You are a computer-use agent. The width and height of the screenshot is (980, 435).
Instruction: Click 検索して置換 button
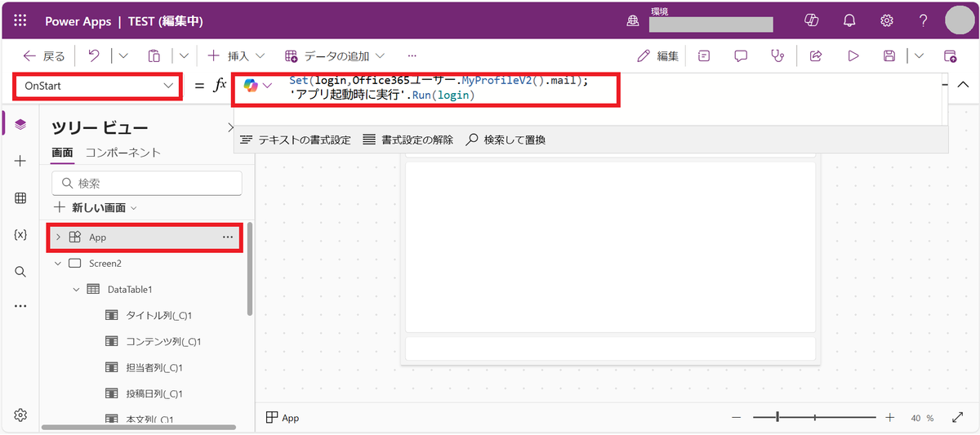[x=506, y=140]
